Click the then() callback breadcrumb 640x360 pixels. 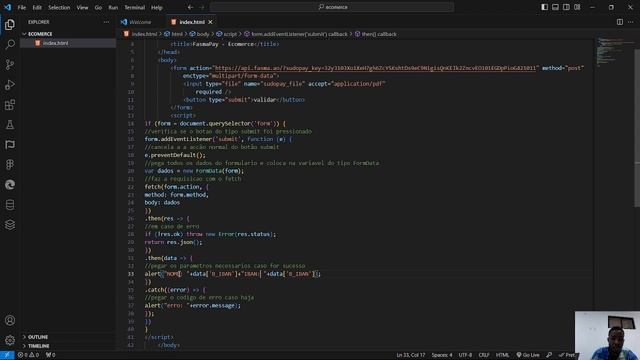(376, 34)
